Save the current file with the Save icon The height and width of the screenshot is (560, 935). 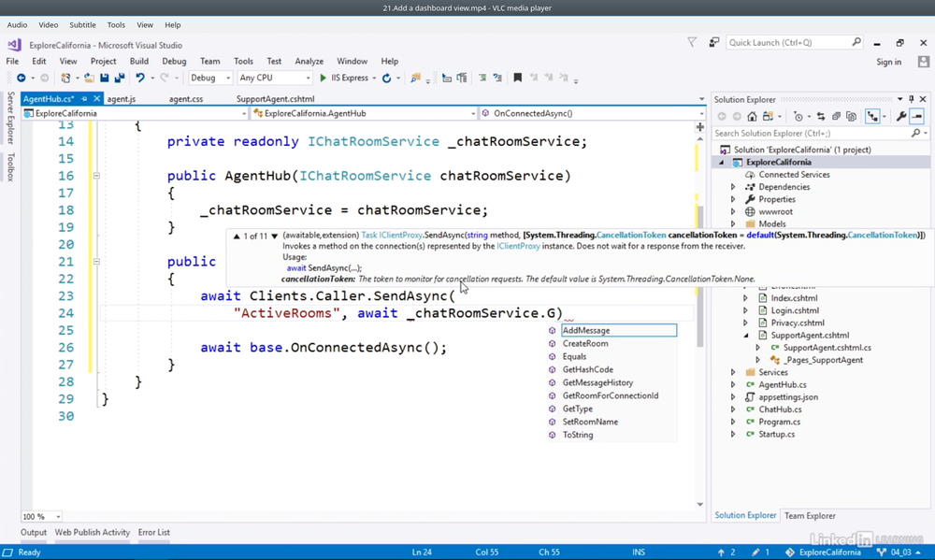coord(105,79)
